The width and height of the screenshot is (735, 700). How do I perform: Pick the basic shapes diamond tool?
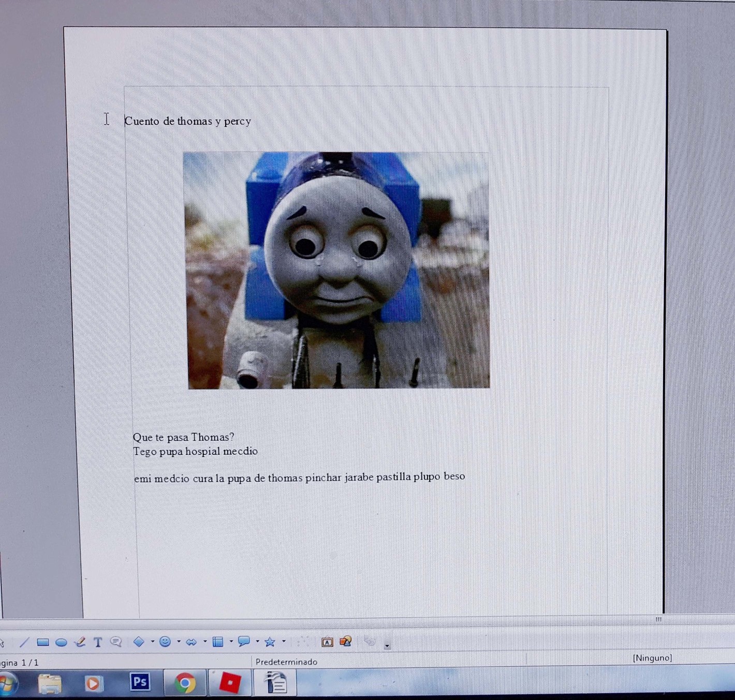139,642
